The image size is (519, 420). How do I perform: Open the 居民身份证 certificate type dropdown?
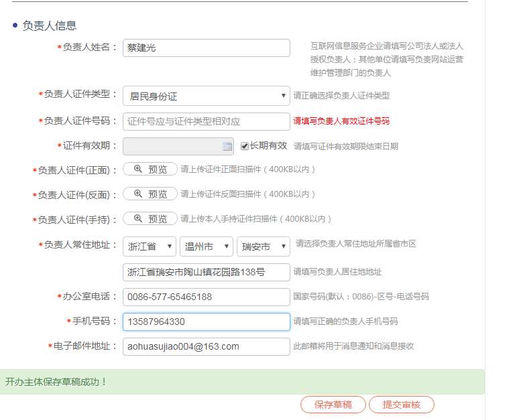pos(206,96)
